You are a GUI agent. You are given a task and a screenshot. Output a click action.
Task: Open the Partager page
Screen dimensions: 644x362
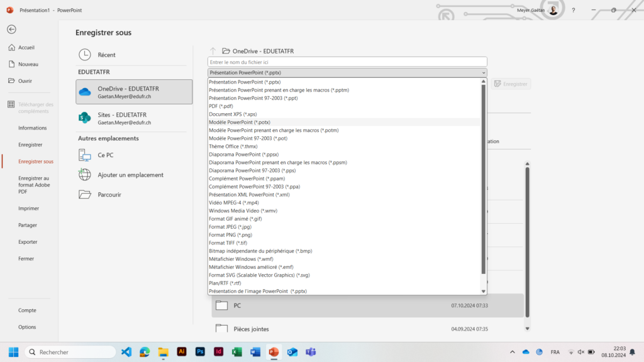(x=28, y=226)
